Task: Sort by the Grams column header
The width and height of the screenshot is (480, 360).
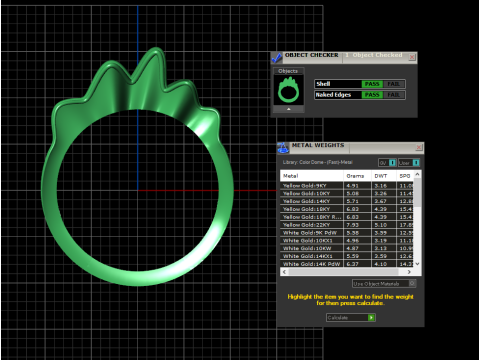Action: tap(357, 176)
